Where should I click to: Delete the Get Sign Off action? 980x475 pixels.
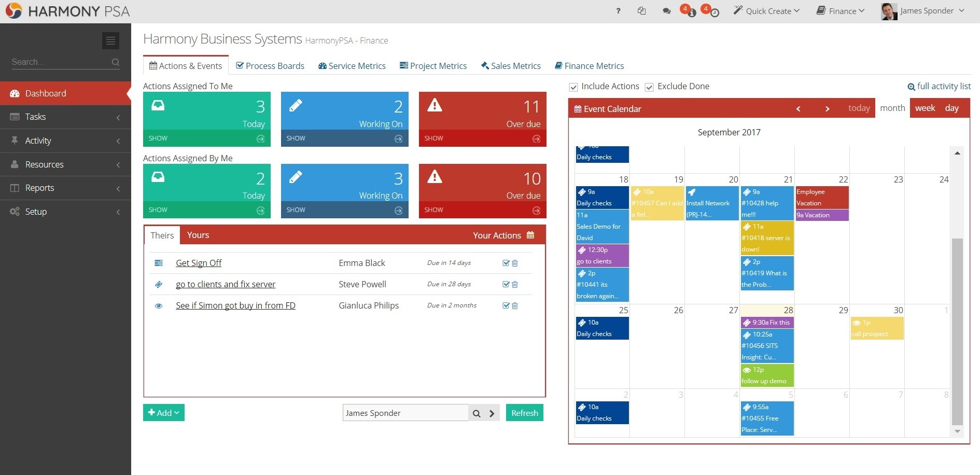pos(515,263)
